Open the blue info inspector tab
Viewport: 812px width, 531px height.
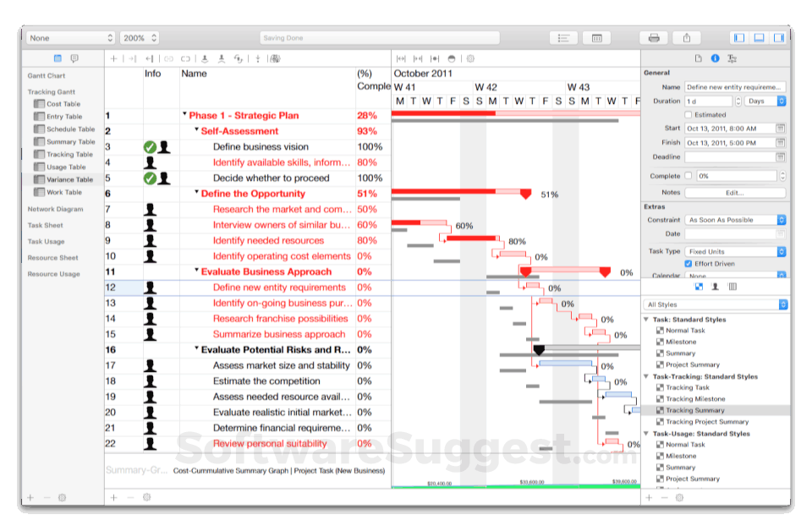point(716,58)
